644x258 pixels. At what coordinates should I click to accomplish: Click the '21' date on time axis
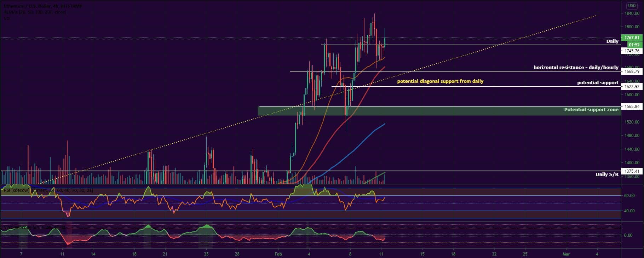pyautogui.click(x=165, y=254)
